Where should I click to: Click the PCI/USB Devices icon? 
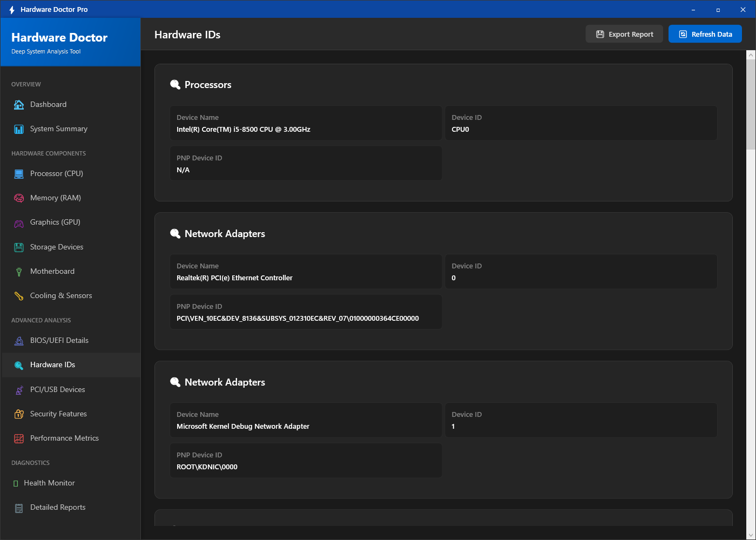pyautogui.click(x=19, y=390)
